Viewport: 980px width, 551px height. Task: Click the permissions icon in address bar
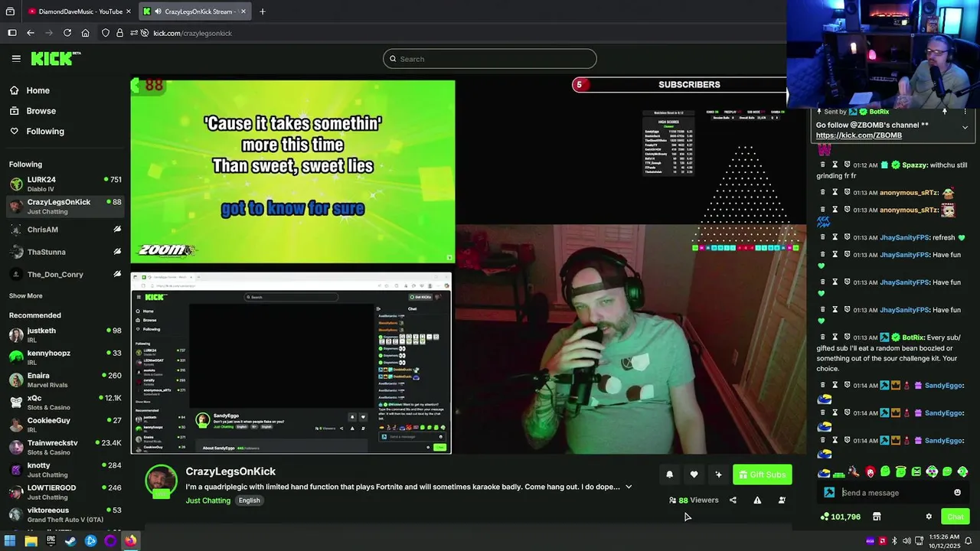134,33
